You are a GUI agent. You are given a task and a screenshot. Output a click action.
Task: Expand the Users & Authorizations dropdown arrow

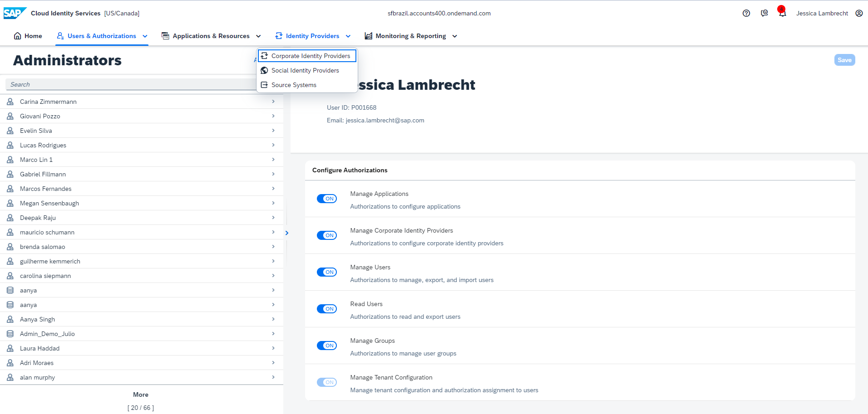pos(145,36)
